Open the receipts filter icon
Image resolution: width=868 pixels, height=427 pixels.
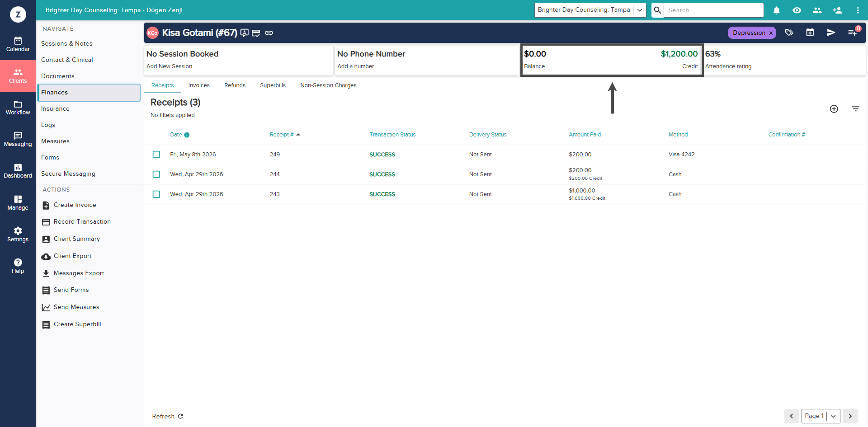855,109
